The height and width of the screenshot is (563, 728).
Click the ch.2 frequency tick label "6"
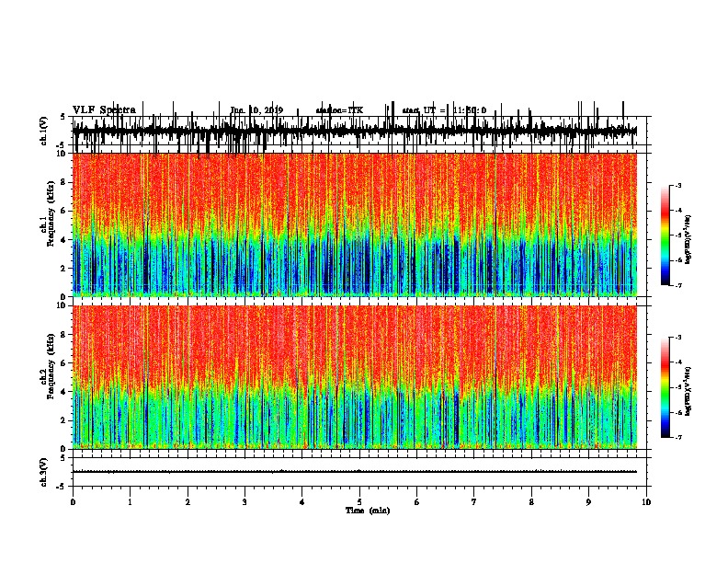pos(63,363)
